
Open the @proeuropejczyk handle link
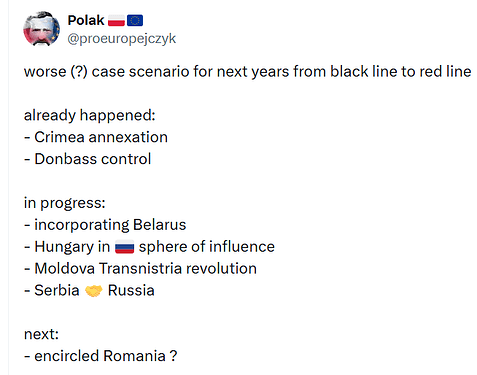(122, 39)
